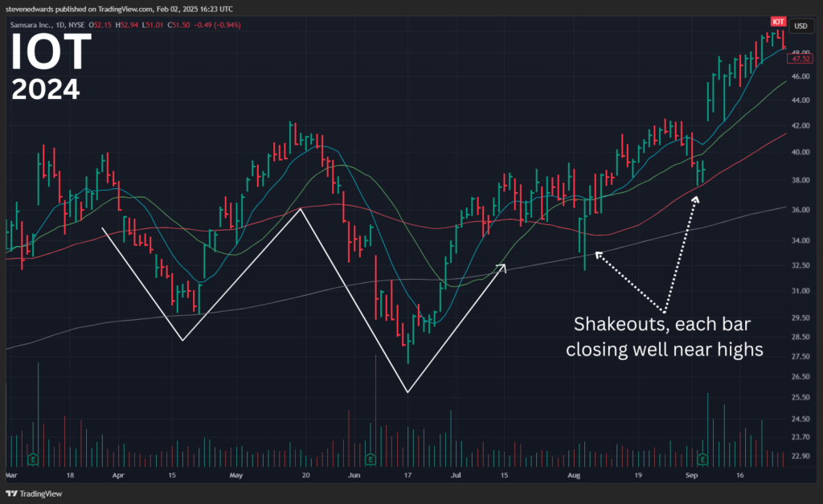Click the 22.90 price axis label
The width and height of the screenshot is (823, 504).
point(800,456)
